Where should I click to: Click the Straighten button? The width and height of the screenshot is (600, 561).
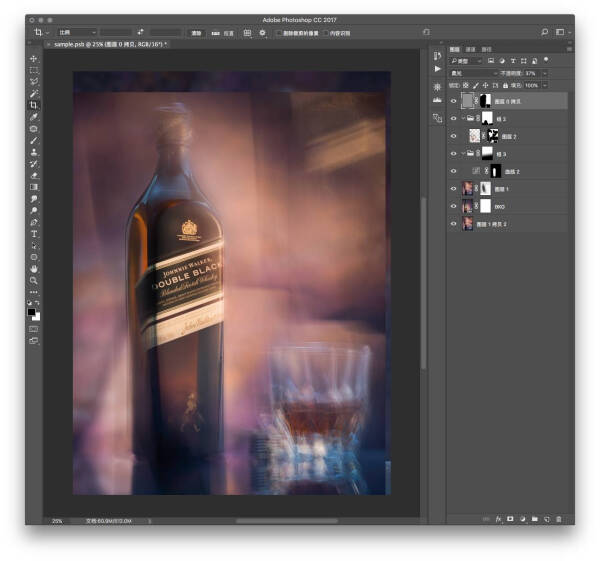[223, 33]
